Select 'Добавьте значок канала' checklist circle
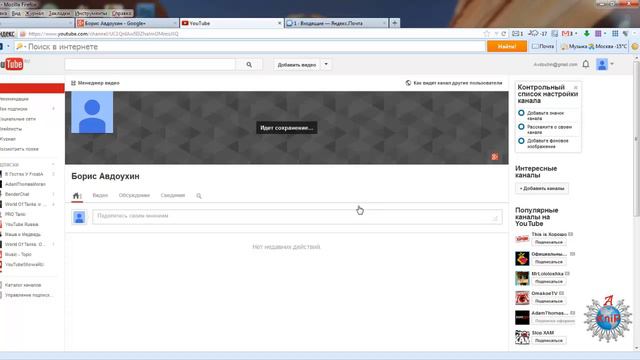640x360 pixels. click(521, 113)
